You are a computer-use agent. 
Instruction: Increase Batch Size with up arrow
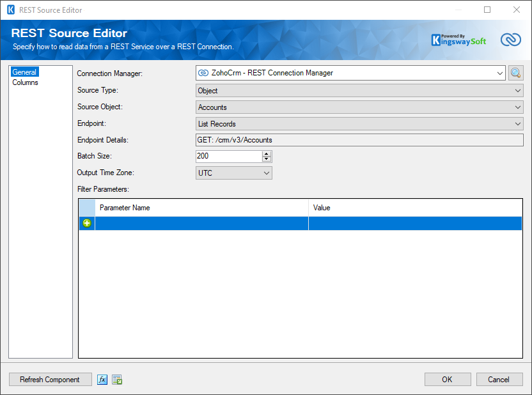point(267,153)
